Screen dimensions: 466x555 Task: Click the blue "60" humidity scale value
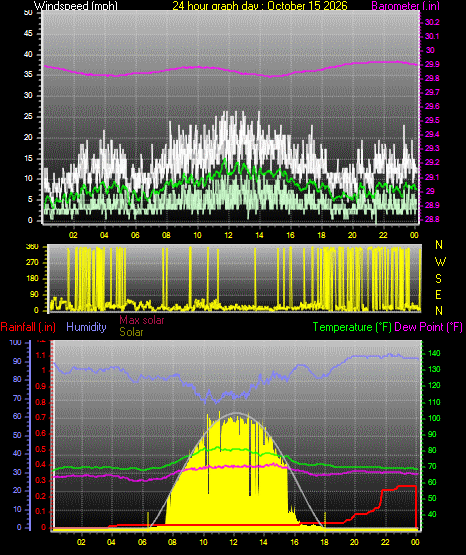(x=17, y=417)
